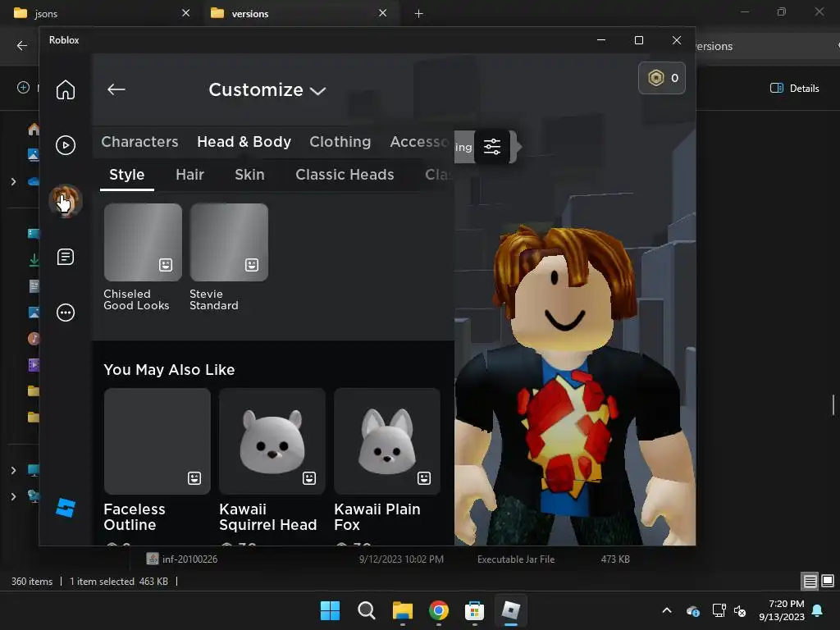Show hidden system tray icons
Screen dimensions: 840x630
666,610
